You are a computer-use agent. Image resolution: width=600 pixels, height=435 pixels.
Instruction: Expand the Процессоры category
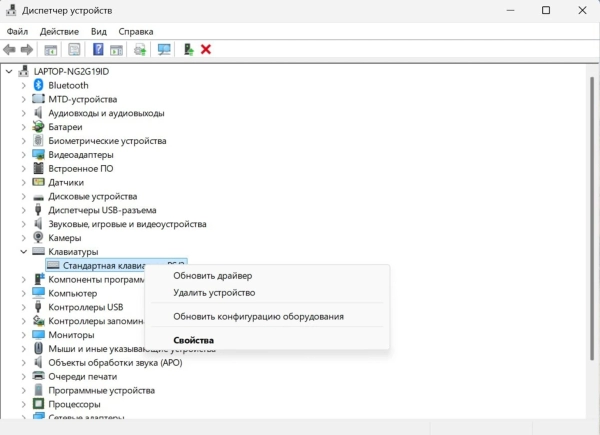tap(24, 404)
